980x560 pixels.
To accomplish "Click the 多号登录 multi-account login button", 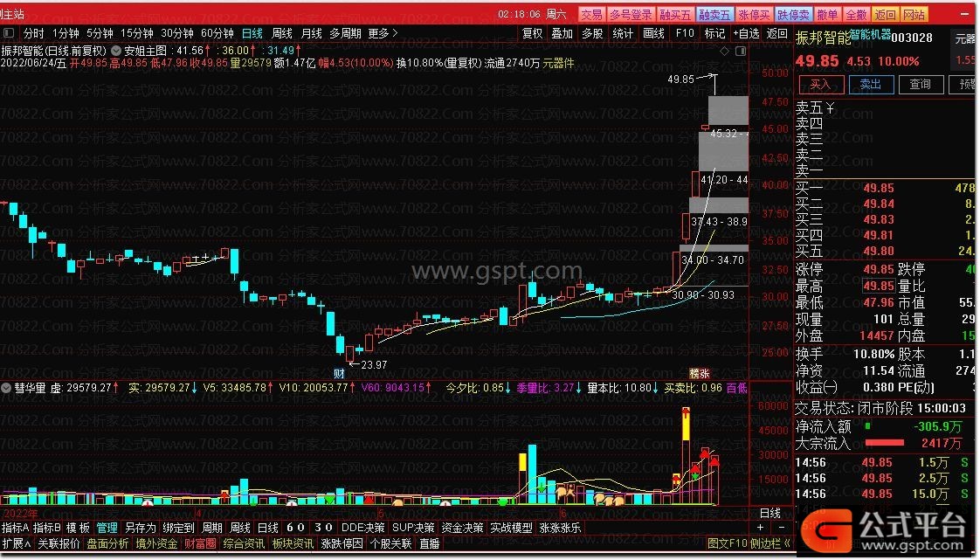I will coord(631,14).
